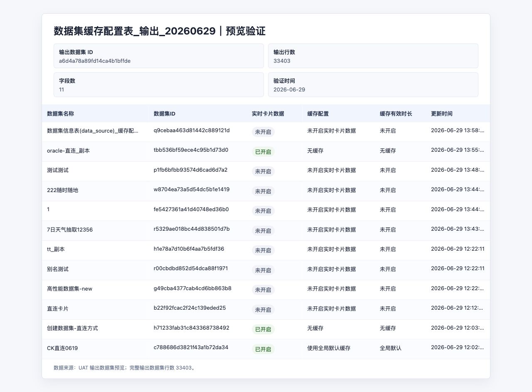Select the row named 创建数据集-直连方式
The height and width of the screenshot is (392, 532).
pyautogui.click(x=266, y=329)
